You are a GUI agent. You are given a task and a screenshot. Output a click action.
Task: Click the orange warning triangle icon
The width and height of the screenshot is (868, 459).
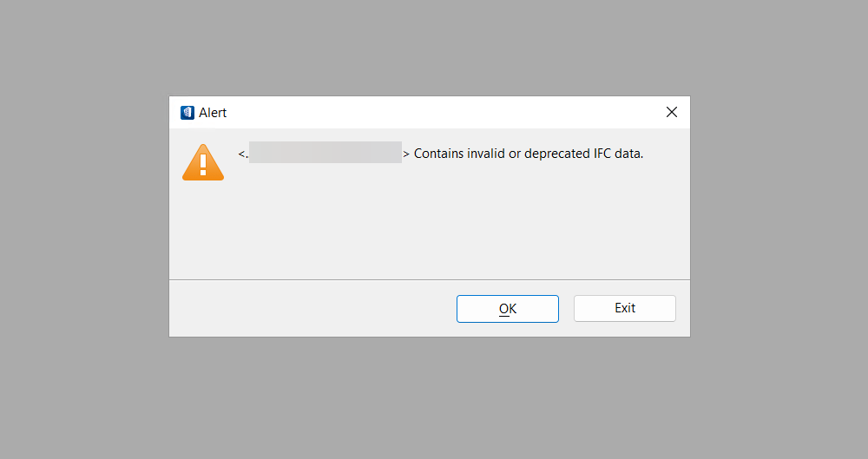[x=203, y=162]
